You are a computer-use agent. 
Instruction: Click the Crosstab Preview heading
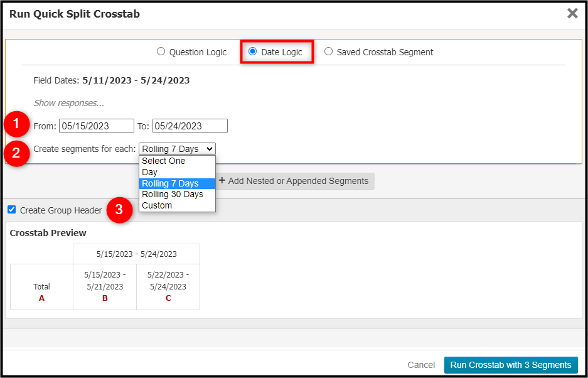tap(48, 233)
